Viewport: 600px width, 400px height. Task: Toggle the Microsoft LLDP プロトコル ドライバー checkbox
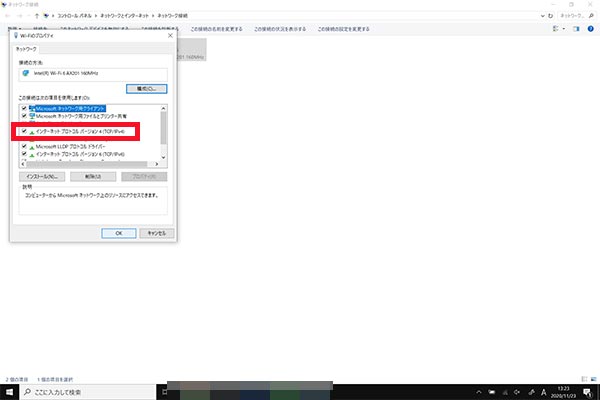click(24, 147)
